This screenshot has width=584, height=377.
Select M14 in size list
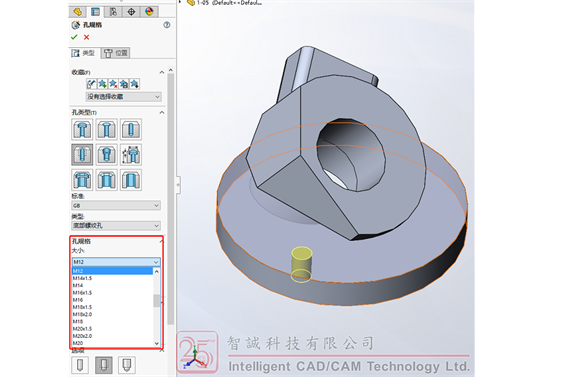click(x=112, y=285)
